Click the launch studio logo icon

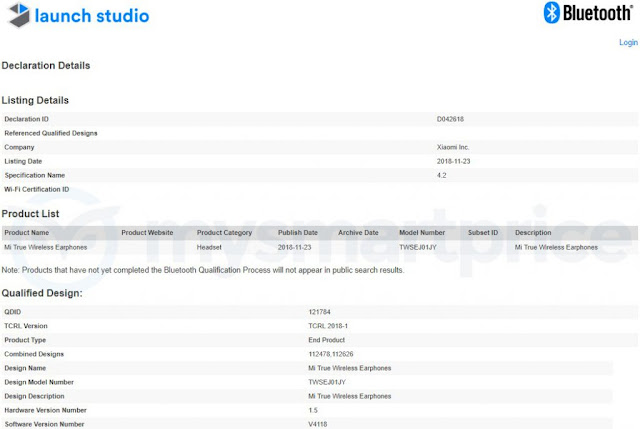click(19, 16)
